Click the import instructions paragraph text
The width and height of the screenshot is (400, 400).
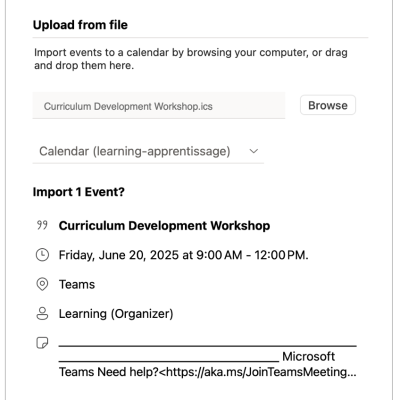click(191, 59)
